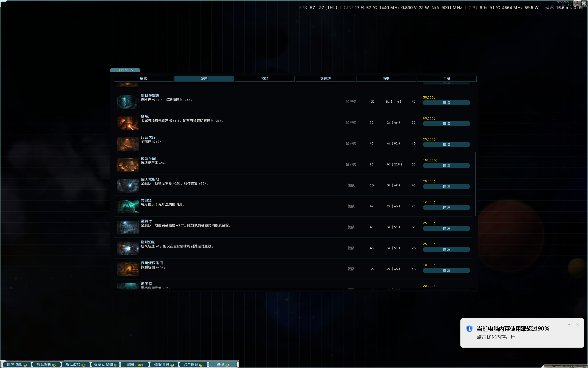Click the Flotilla window title tab
The height and width of the screenshot is (368, 588).
pyautogui.click(x=125, y=70)
